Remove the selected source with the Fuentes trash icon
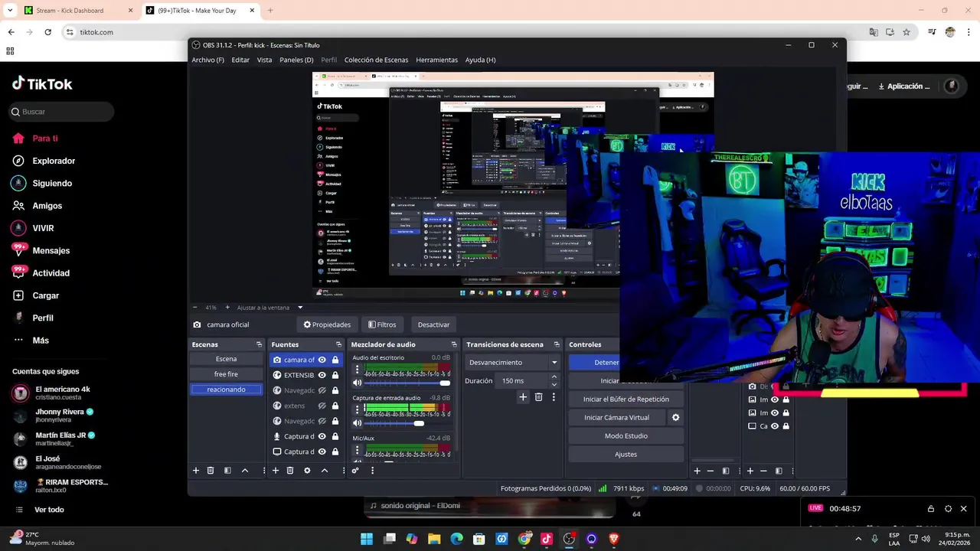The width and height of the screenshot is (980, 551). 290,471
